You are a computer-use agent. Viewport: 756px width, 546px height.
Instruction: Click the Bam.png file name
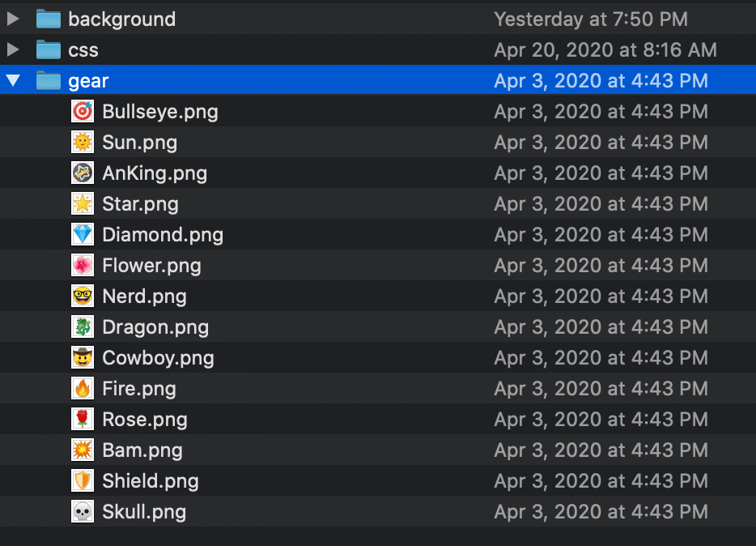coord(142,450)
